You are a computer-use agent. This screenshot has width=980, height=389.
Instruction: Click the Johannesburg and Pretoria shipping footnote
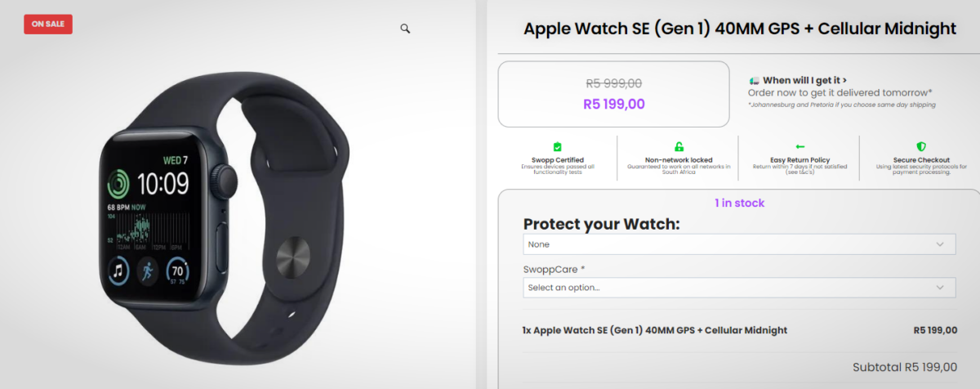[x=842, y=105]
